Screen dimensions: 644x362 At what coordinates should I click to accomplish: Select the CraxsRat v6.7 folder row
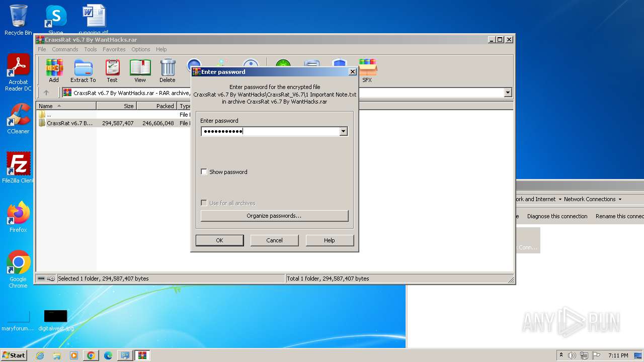[113, 123]
